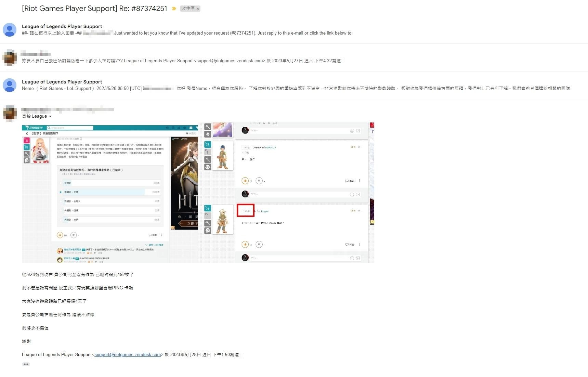Remove the 收件匣 label via its x

[x=198, y=9]
